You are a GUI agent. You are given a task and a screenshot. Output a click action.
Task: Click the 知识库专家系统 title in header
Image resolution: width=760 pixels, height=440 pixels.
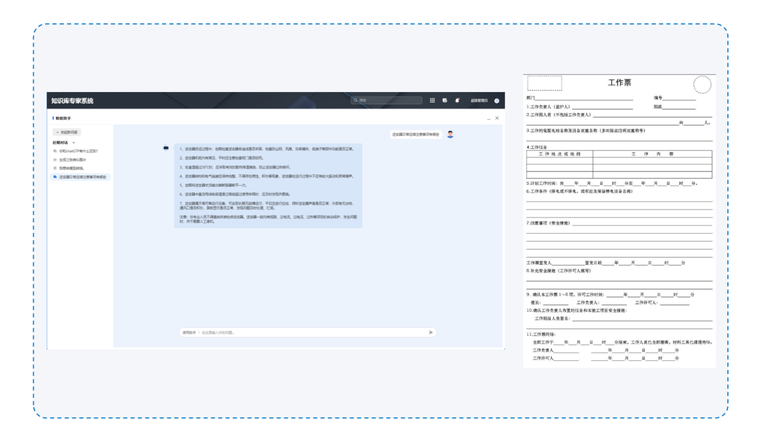tap(72, 100)
